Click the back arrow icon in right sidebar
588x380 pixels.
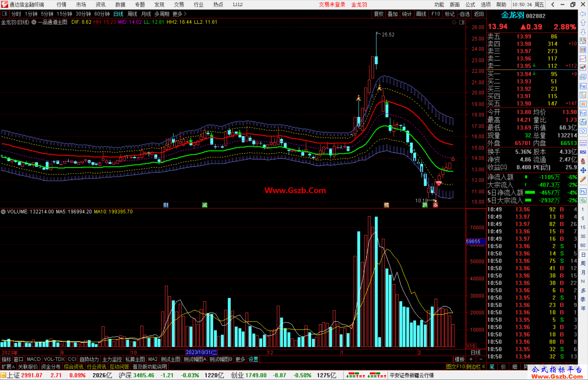point(583,14)
